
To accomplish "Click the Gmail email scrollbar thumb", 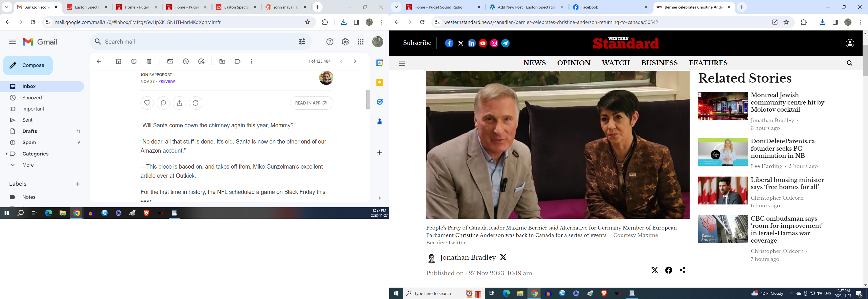I will 368,99.
